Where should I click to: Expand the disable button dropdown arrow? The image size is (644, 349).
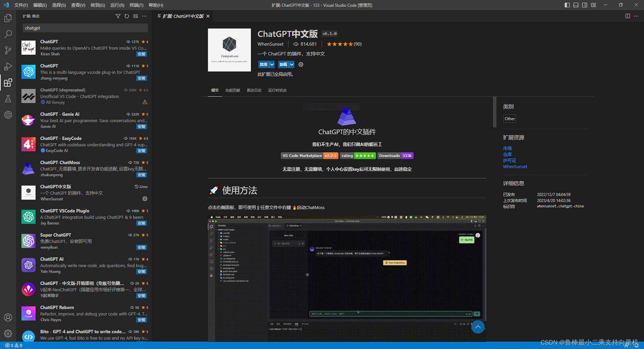[272, 64]
